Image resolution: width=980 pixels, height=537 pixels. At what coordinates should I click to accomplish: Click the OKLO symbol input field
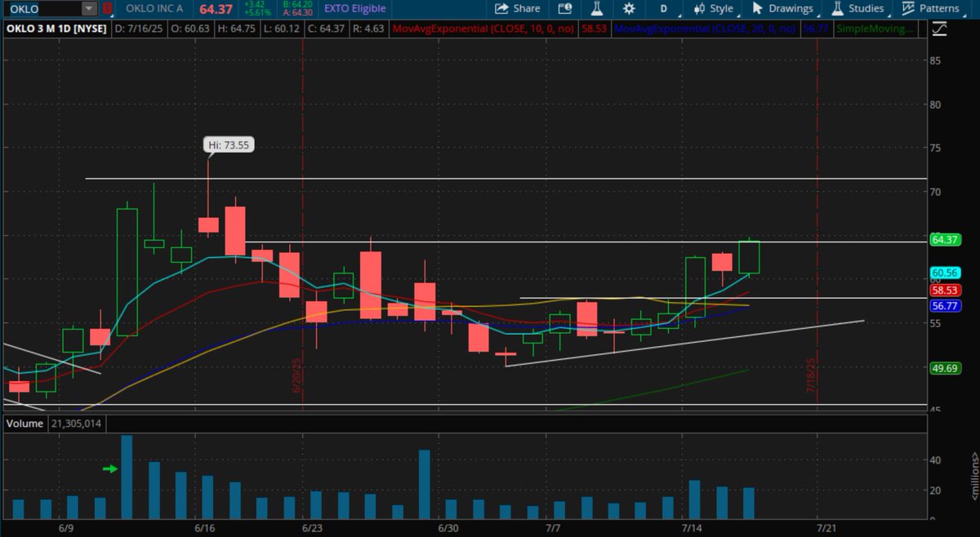click(x=42, y=9)
